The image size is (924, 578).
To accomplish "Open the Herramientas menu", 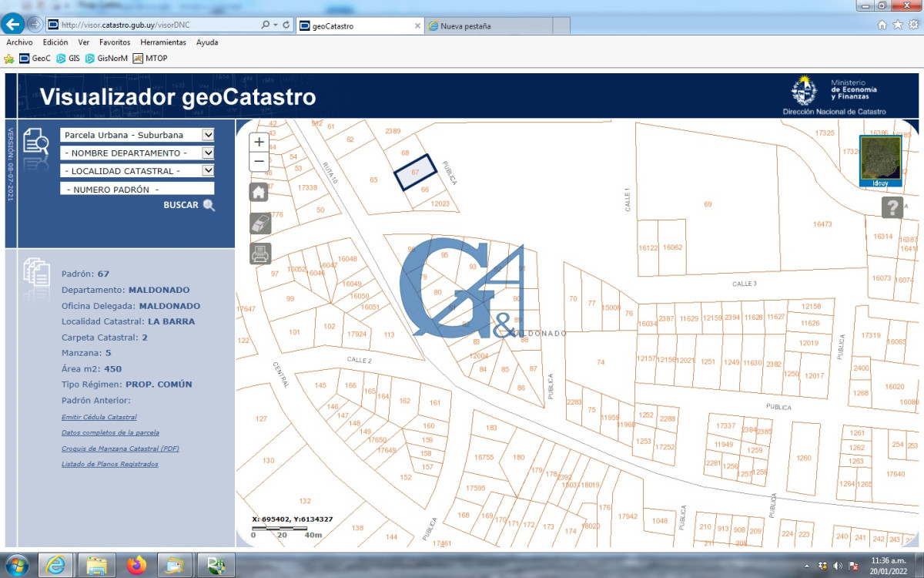I will 162,42.
